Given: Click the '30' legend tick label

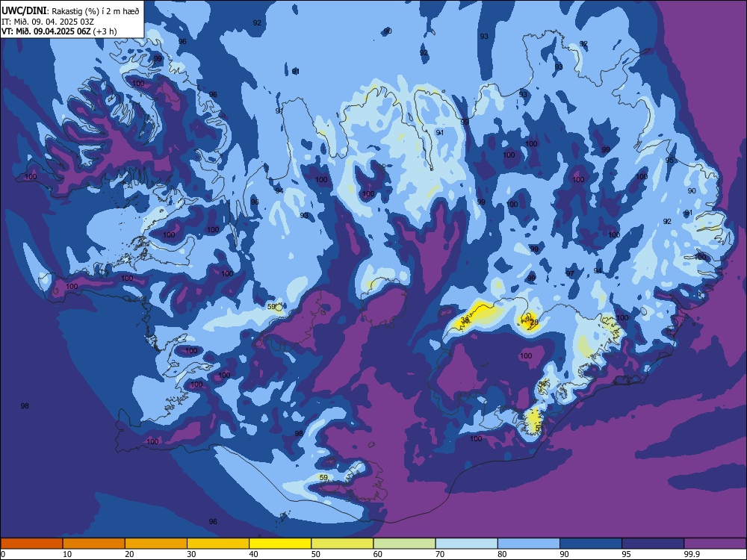Looking at the screenshot, I should click(191, 554).
